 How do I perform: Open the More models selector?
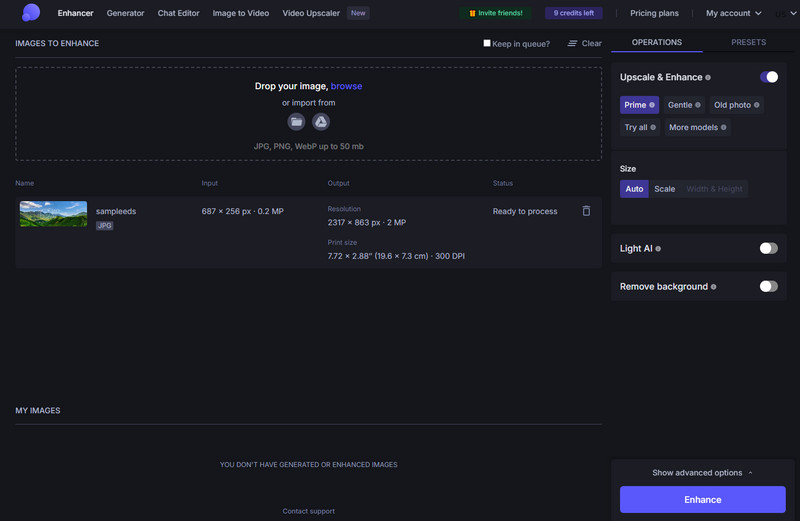[x=697, y=128]
